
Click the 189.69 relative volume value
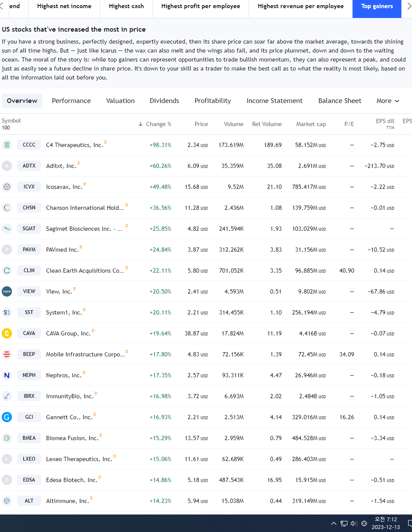click(x=273, y=145)
